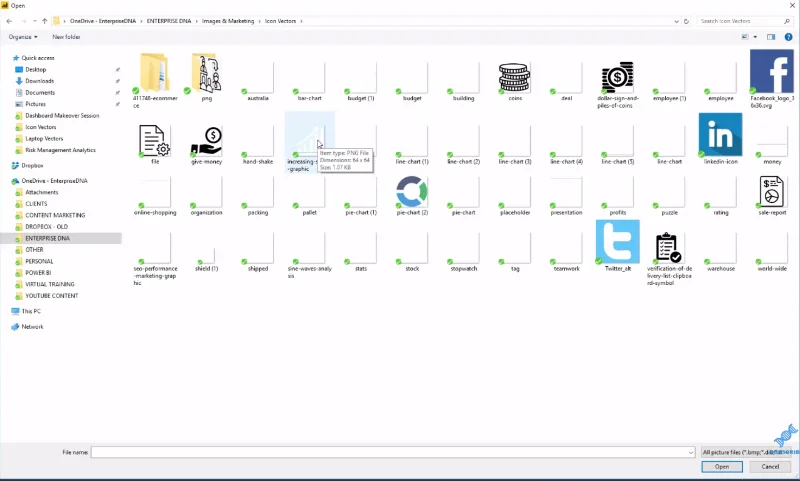Click the Cancel button
Image resolution: width=800 pixels, height=481 pixels.
(770, 467)
